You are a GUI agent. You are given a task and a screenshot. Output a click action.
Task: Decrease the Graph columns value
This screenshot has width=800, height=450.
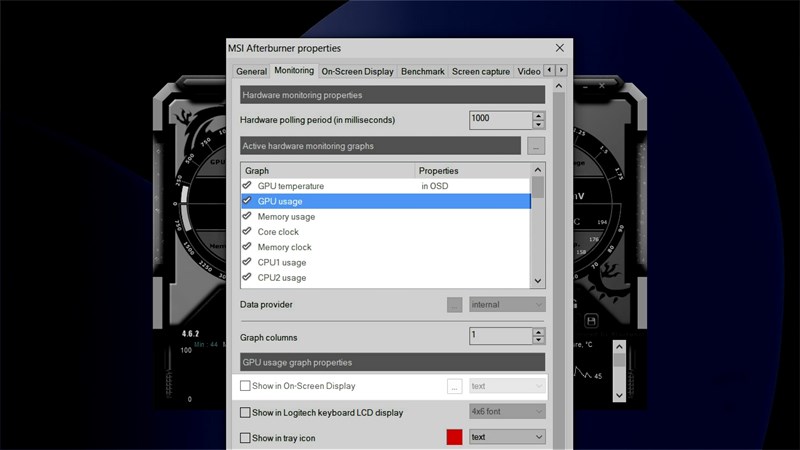(x=539, y=340)
